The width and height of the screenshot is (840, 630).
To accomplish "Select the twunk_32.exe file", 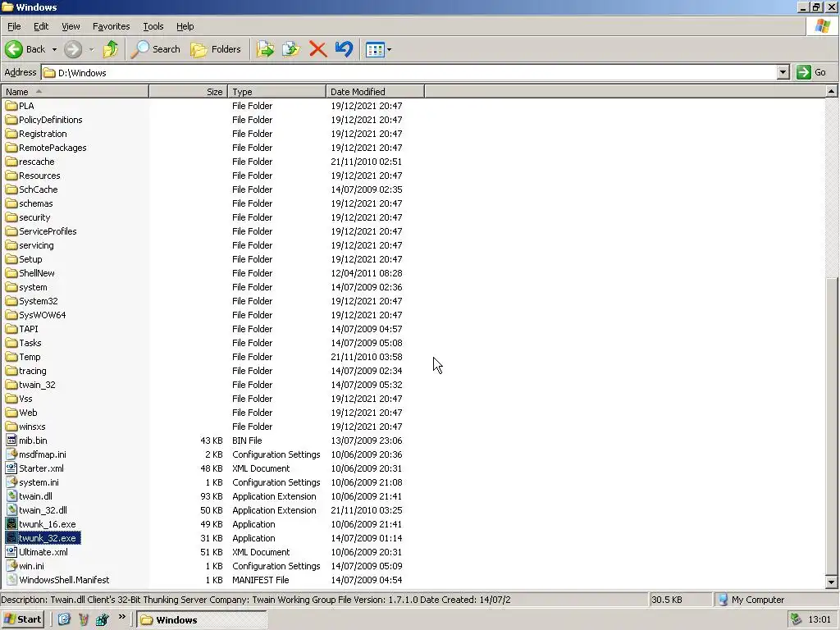I will [x=43, y=538].
